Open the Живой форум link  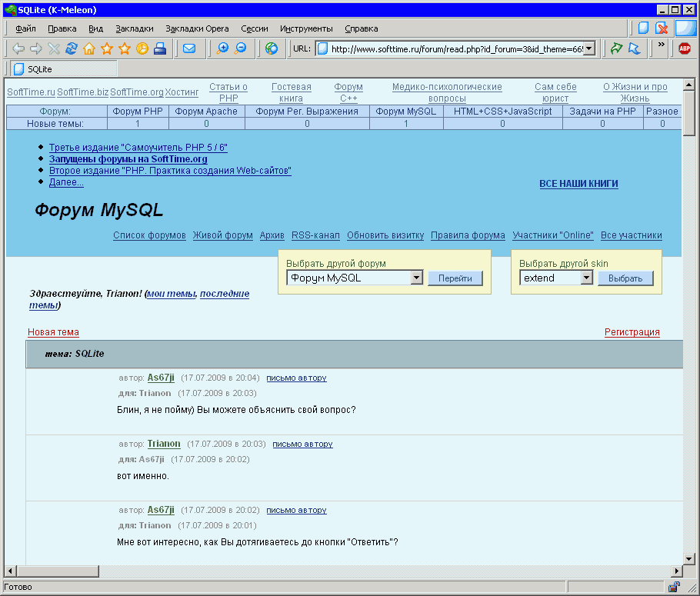coord(222,235)
